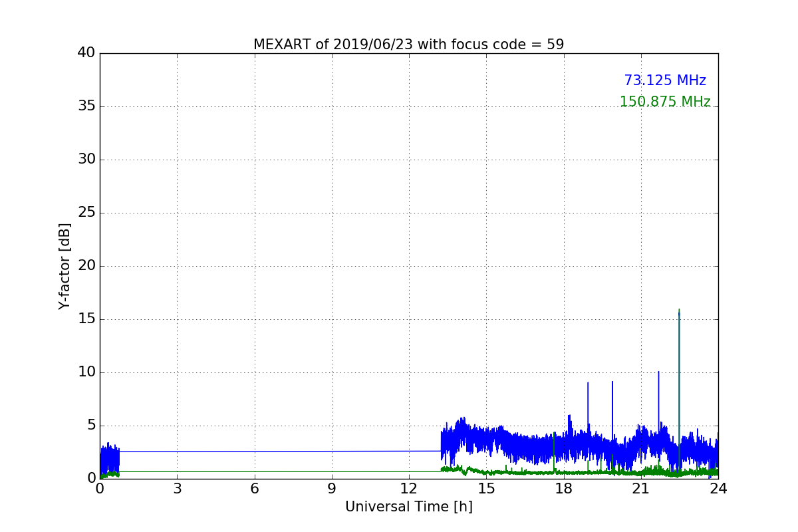Click the 'Universal Time [h]' axis label
This screenshot has width=798, height=532.
pos(409,507)
